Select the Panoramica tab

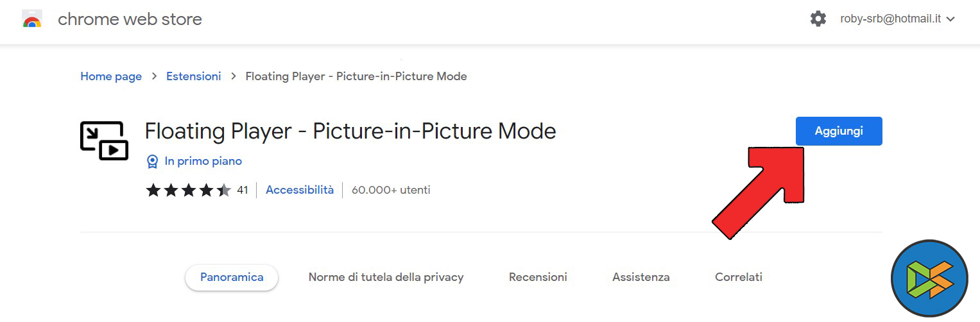pos(232,278)
